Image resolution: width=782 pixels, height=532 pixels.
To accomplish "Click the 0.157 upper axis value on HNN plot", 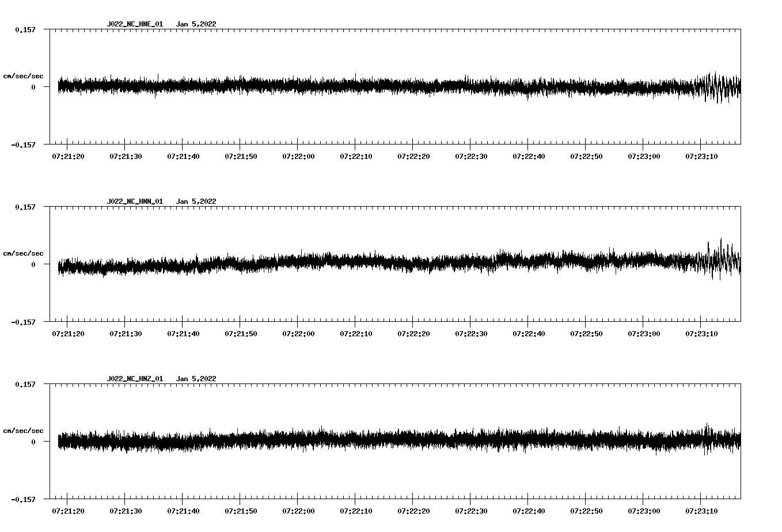I will [25, 207].
